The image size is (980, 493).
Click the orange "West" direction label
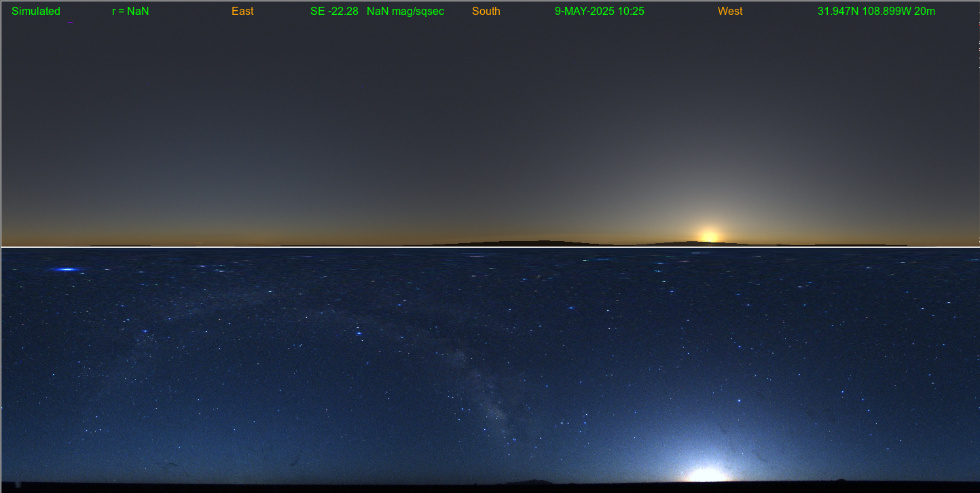click(x=730, y=11)
